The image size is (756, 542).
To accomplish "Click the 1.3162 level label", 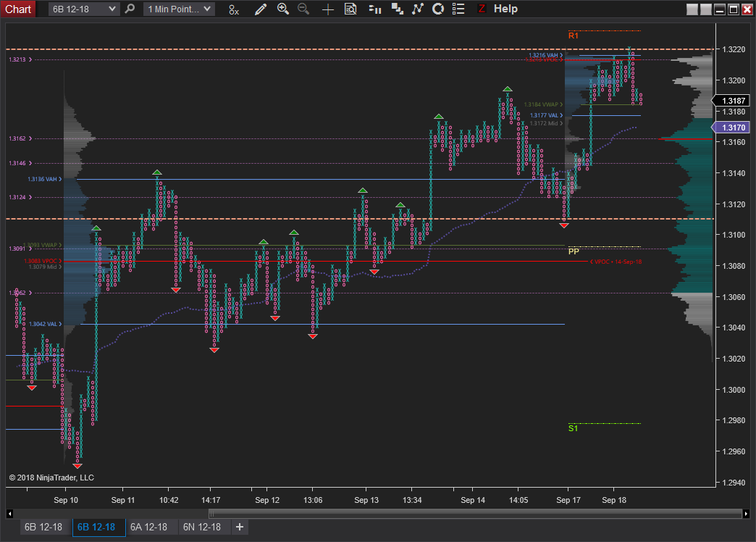I will coord(20,138).
